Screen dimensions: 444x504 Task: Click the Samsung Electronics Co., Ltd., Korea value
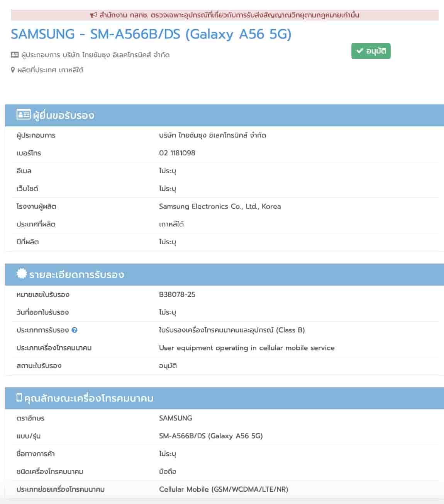[220, 206]
